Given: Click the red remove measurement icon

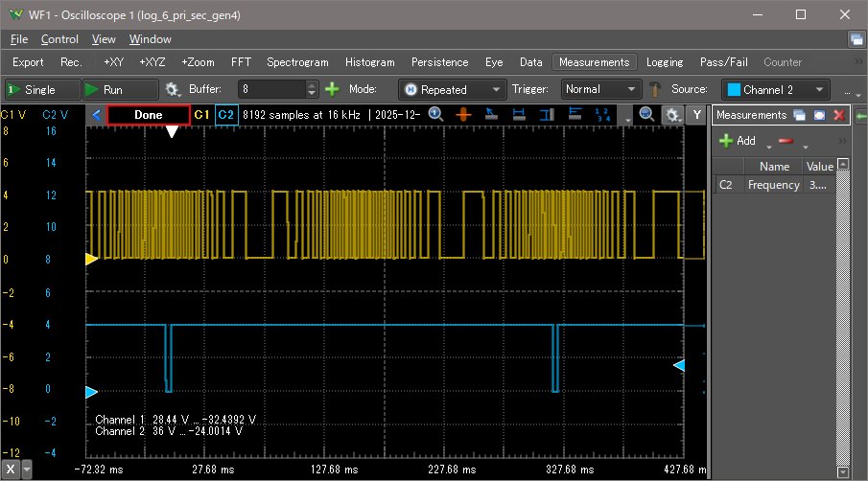Looking at the screenshot, I should [786, 141].
